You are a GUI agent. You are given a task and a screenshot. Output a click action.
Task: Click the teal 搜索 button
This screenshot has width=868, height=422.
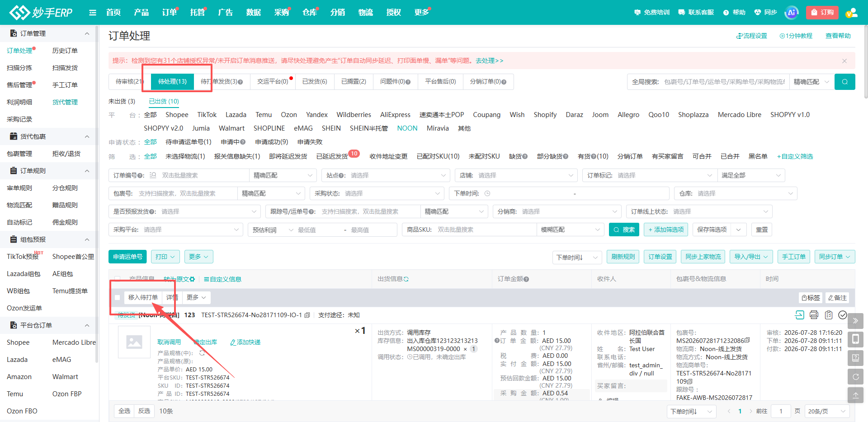click(x=624, y=230)
